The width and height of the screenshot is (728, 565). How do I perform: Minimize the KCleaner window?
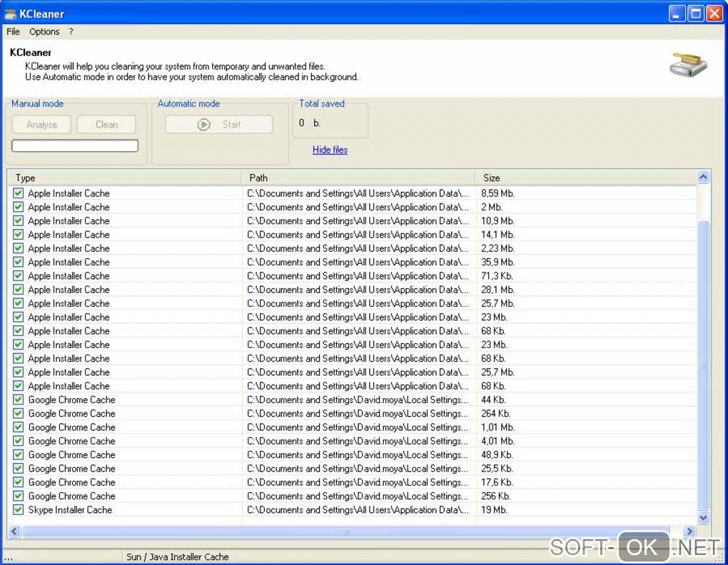677,14
